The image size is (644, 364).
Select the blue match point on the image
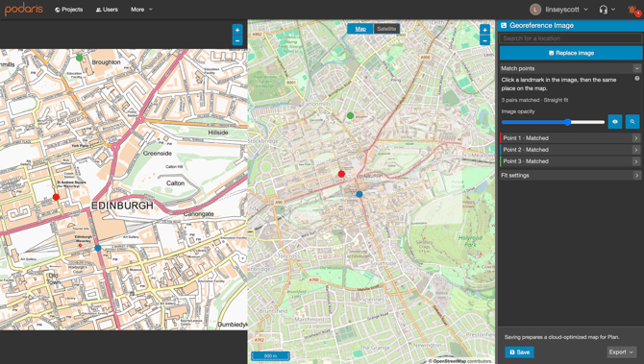pyautogui.click(x=98, y=248)
